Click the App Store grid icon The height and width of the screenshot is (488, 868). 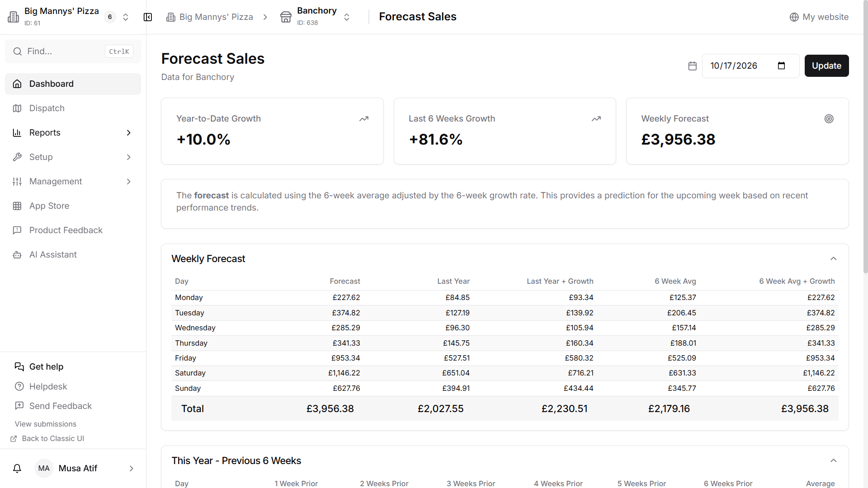tap(17, 206)
